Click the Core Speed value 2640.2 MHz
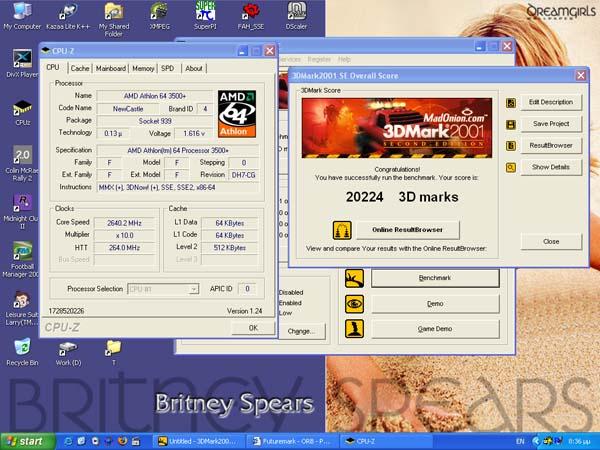Viewport: 600px width, 450px height. (124, 223)
